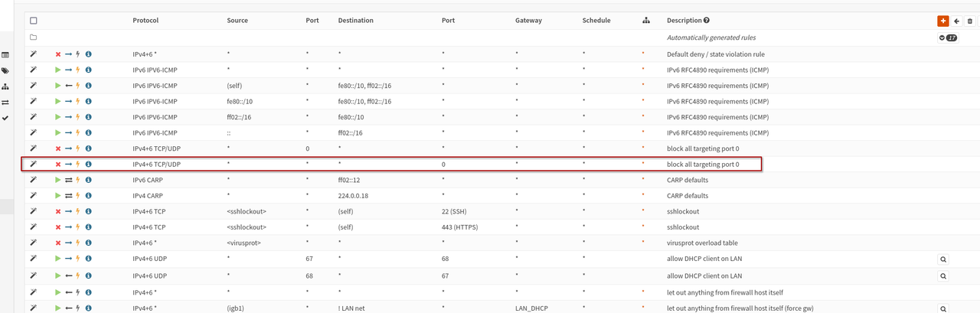Click lightning icon on fe80::/10 source ICMP row

pyautogui.click(x=78, y=102)
